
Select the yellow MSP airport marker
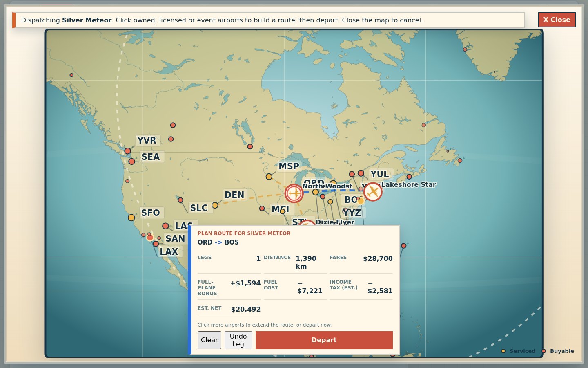click(269, 177)
